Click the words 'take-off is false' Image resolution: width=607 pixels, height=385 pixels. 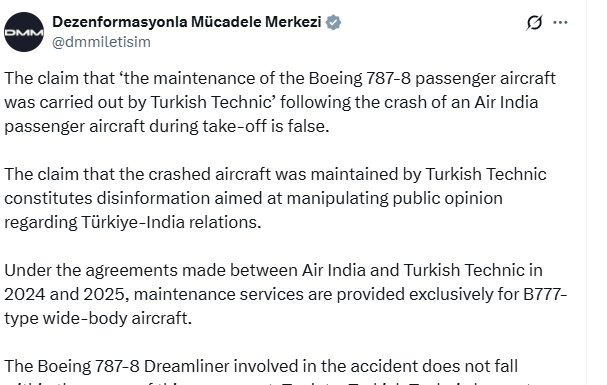[x=266, y=127]
